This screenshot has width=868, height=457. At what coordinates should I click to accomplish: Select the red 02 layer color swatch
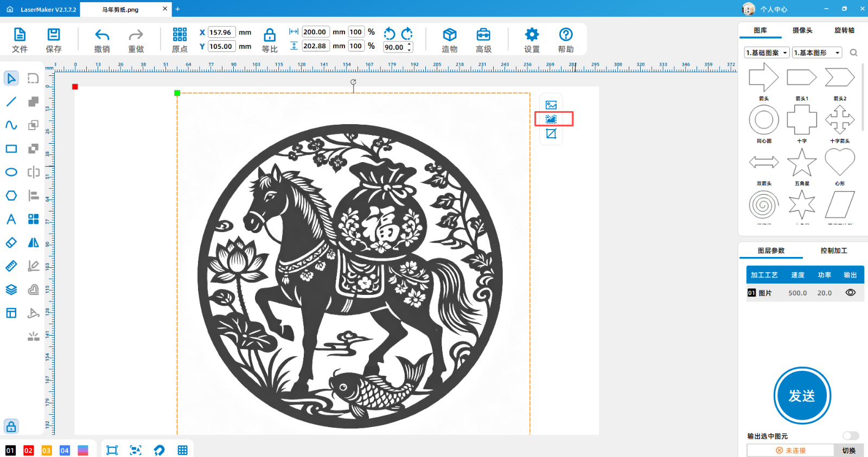pyautogui.click(x=28, y=450)
